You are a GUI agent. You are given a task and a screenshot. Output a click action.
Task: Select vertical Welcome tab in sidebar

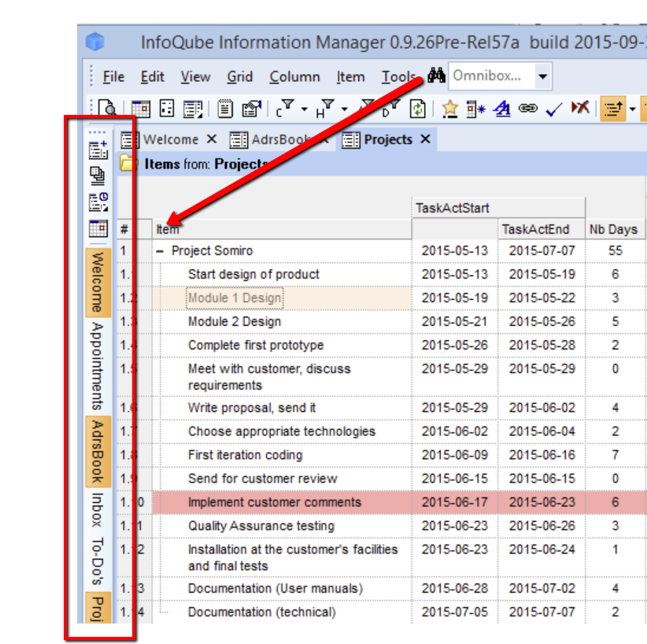pyautogui.click(x=98, y=283)
